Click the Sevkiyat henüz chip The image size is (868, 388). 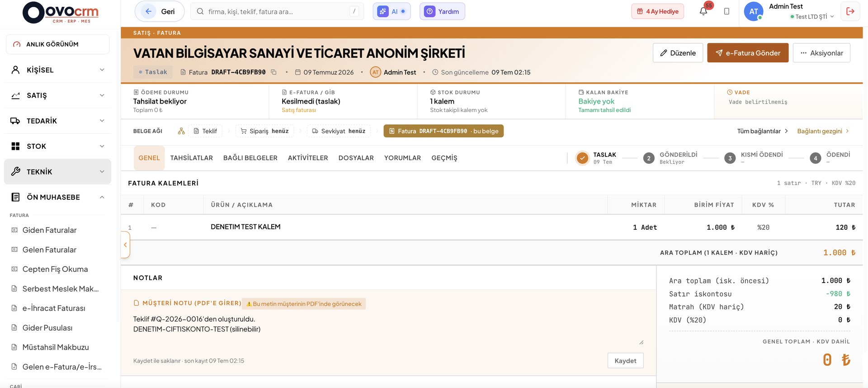pyautogui.click(x=339, y=131)
